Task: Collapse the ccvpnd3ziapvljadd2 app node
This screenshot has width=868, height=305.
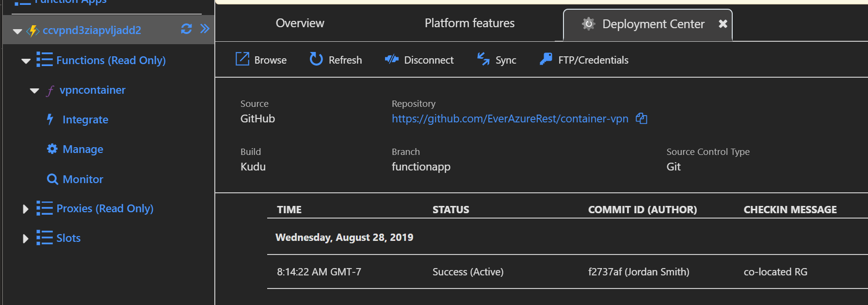Action: tap(17, 31)
